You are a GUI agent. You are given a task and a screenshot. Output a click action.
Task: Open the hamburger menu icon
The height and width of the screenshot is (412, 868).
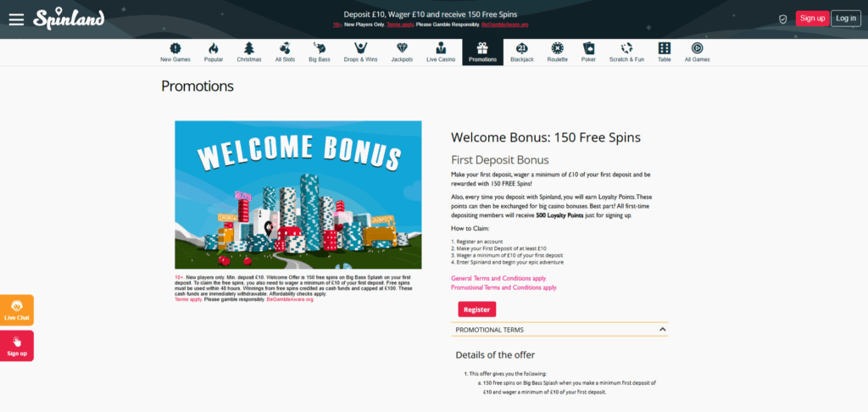[17, 19]
